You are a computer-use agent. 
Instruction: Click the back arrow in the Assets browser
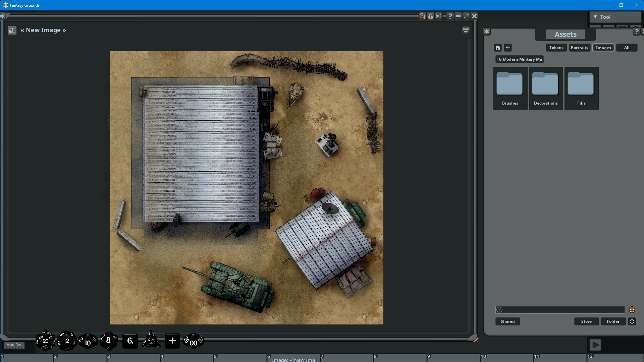[508, 47]
